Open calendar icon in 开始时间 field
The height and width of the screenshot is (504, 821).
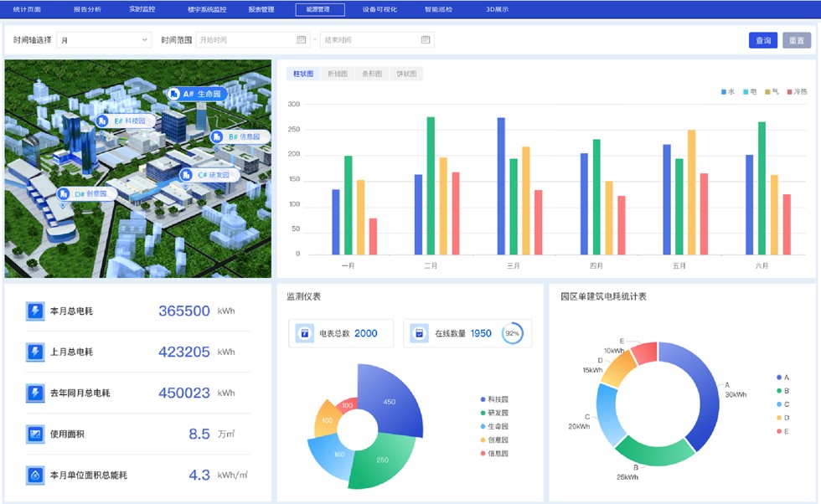302,39
